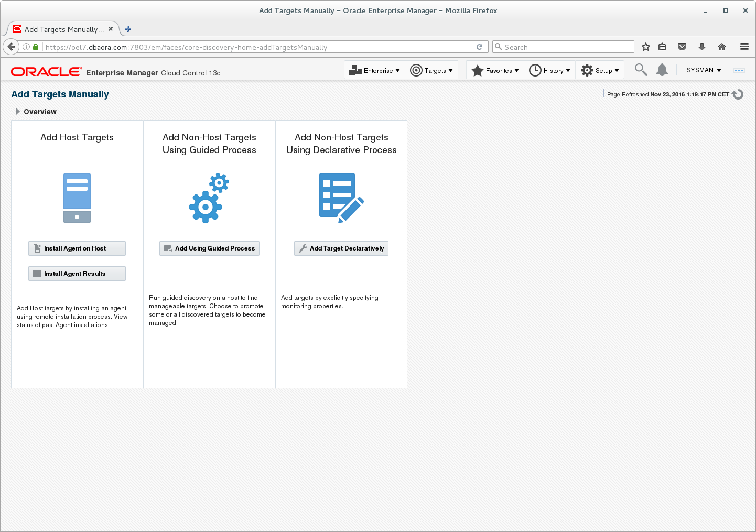Click Add Using Guided Process button

point(209,248)
